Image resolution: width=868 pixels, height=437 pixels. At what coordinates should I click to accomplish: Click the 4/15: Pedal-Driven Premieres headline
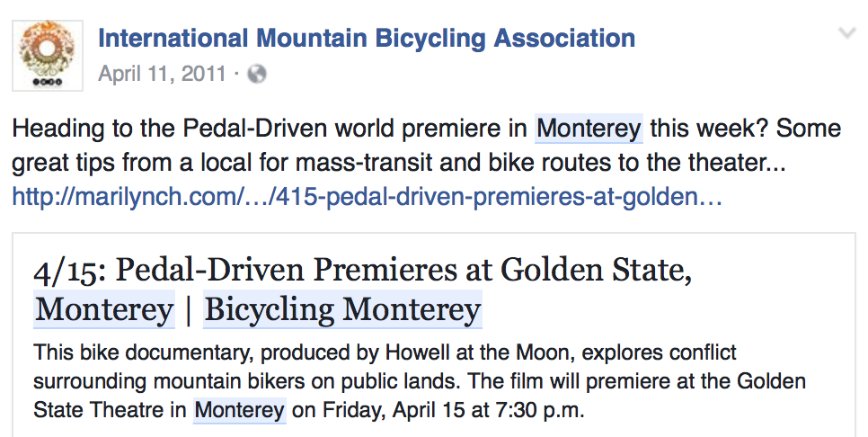(x=261, y=269)
